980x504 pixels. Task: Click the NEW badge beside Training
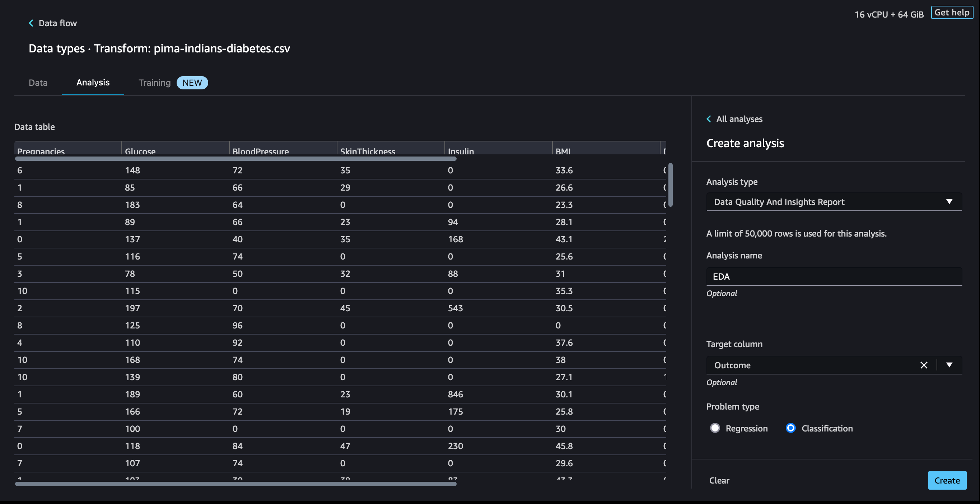192,83
